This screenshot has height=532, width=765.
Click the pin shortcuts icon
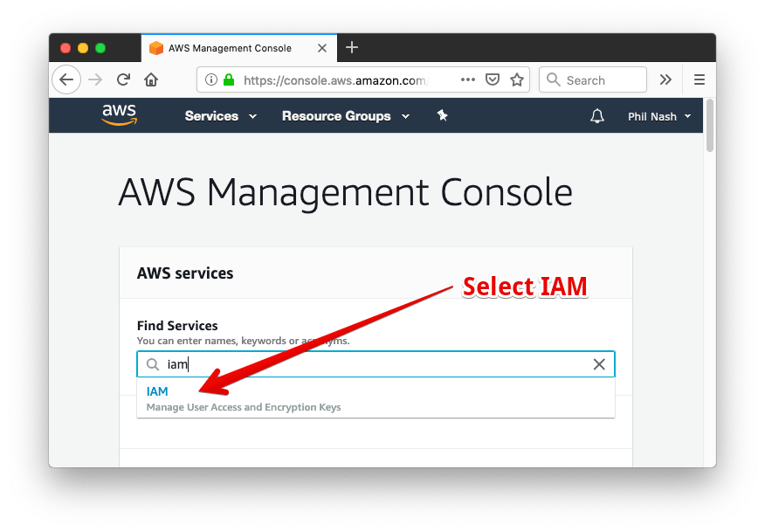pos(443,115)
